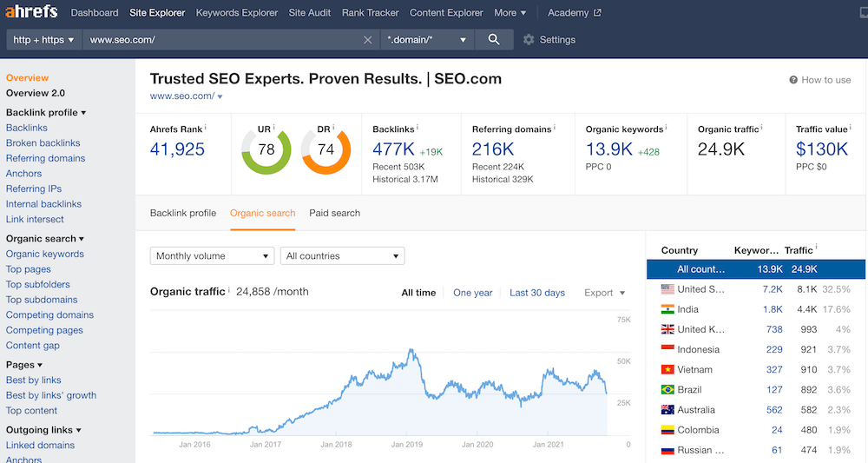Viewport: 868px width, 463px height.
Task: Switch to the Paid search tab
Action: [334, 213]
